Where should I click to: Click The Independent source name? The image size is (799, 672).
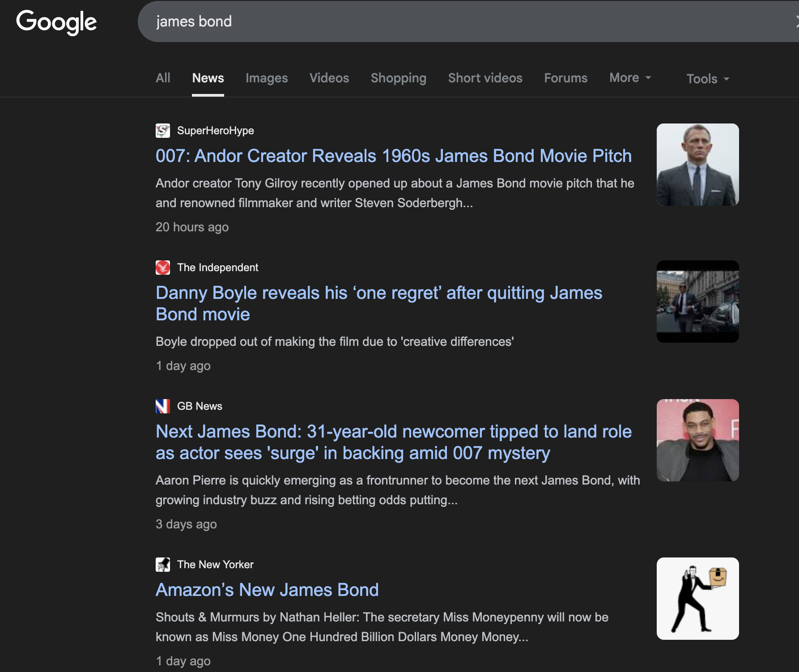[x=218, y=268]
